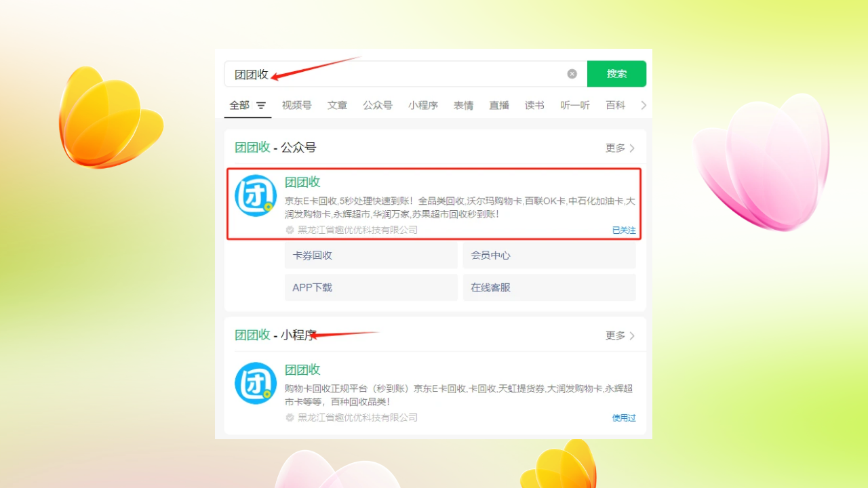Click verified badge in 小程序 result
Viewport: 868px width, 488px height.
290,418
